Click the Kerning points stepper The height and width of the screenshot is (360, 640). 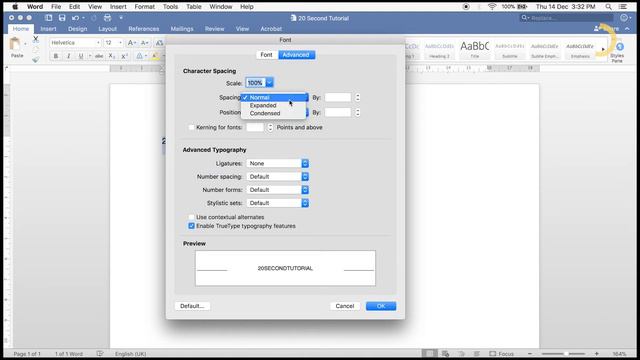[x=270, y=127]
